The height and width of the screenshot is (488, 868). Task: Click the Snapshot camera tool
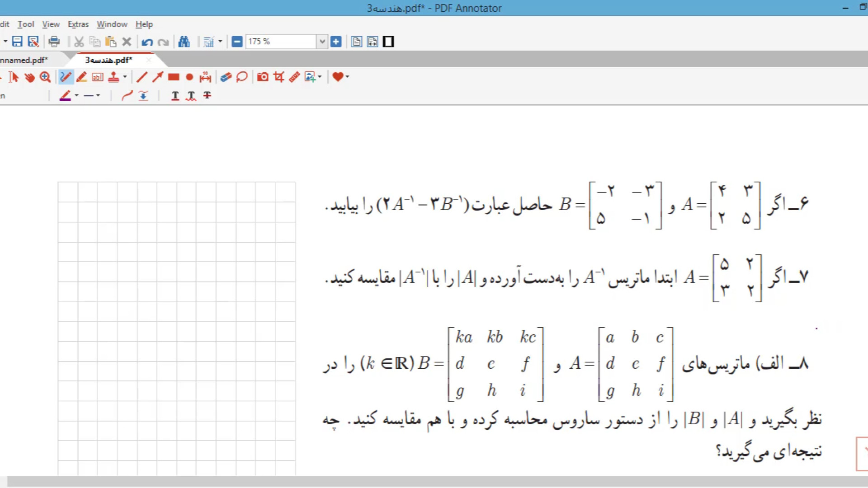(263, 77)
